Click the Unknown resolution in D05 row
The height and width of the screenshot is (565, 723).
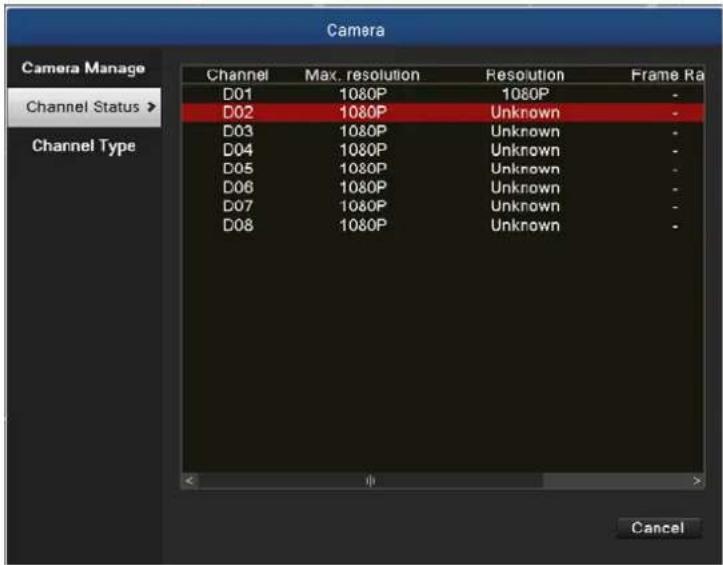[x=525, y=169]
